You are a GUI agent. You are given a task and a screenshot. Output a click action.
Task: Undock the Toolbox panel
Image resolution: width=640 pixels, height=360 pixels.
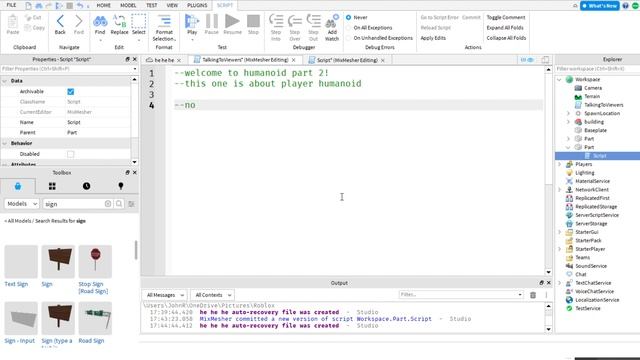coord(127,173)
